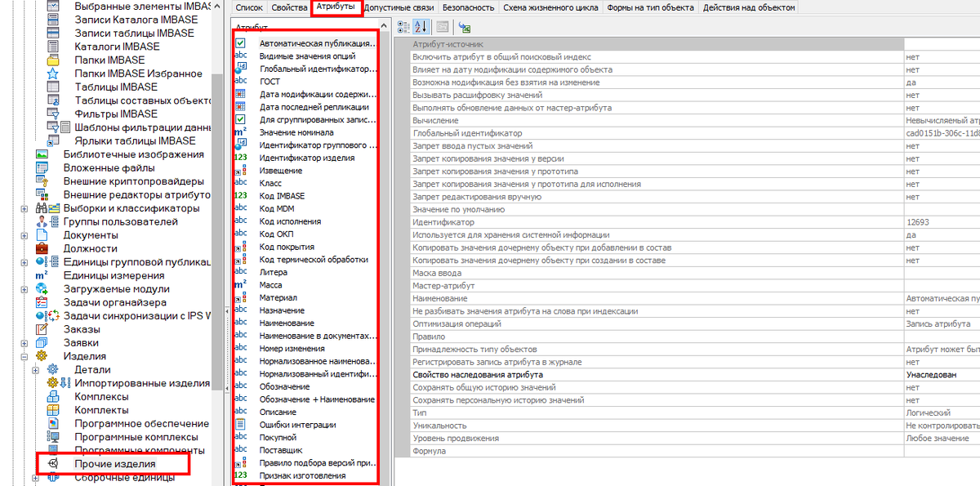Click the alphabetical sort A-Z icon
The height and width of the screenshot is (486, 980).
420,27
